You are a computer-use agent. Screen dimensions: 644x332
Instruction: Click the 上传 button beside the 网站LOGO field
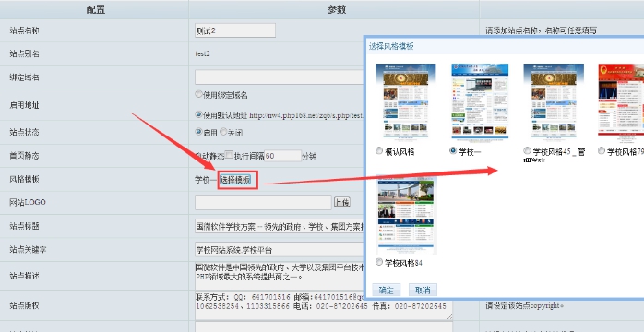coord(342,202)
